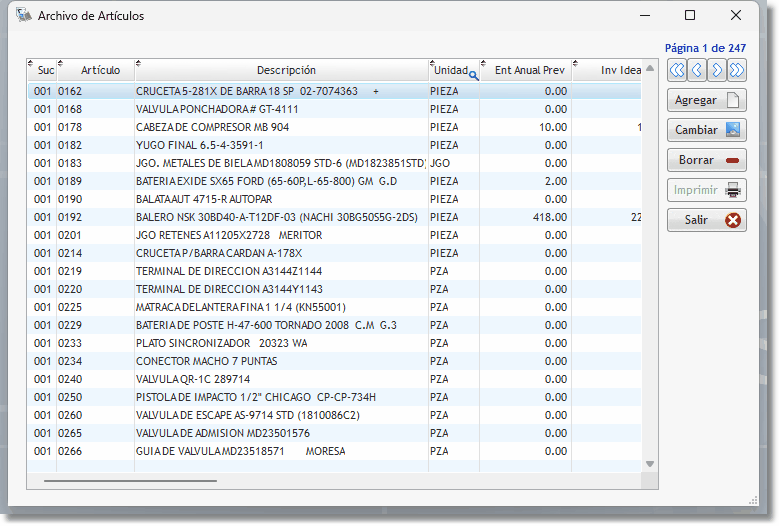779x526 pixels.
Task: Click the 418.00 Ent Anual Prev value
Action: pyautogui.click(x=550, y=217)
